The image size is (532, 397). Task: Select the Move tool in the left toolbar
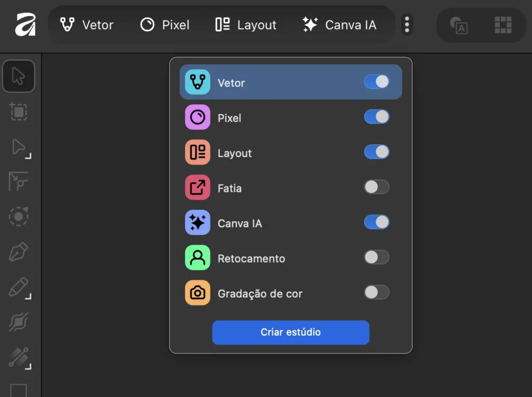pyautogui.click(x=19, y=76)
